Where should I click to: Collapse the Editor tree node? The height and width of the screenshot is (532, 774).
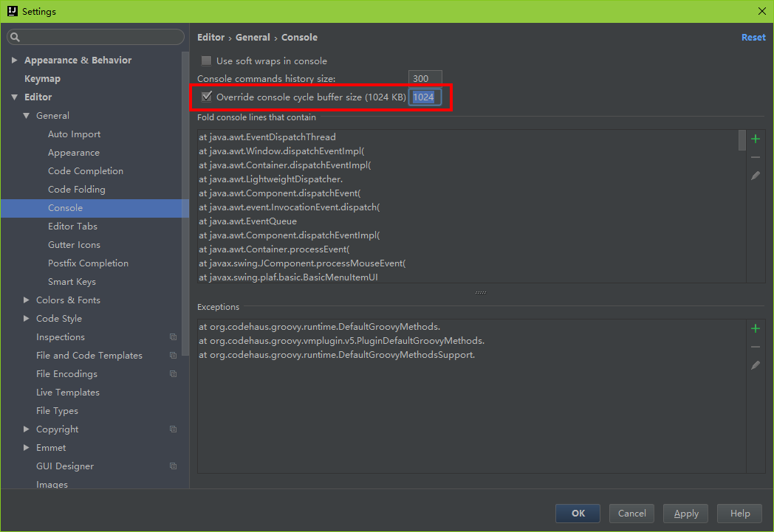[14, 97]
